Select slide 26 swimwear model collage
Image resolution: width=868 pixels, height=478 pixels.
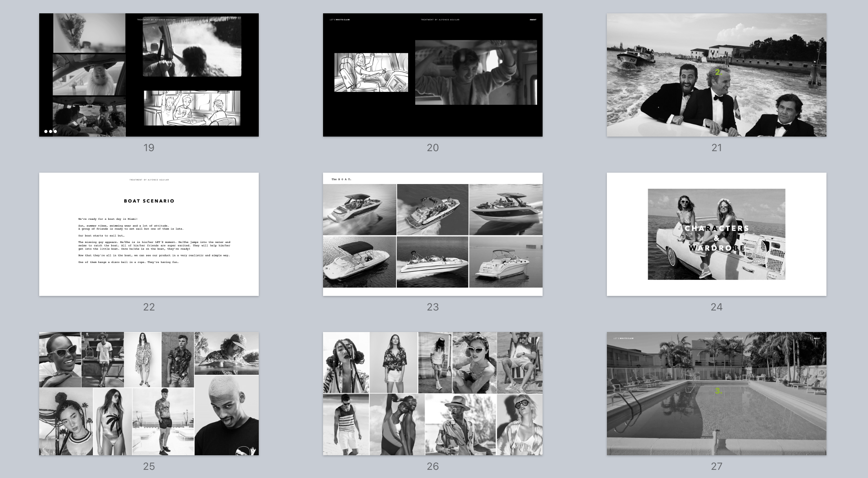pos(432,394)
